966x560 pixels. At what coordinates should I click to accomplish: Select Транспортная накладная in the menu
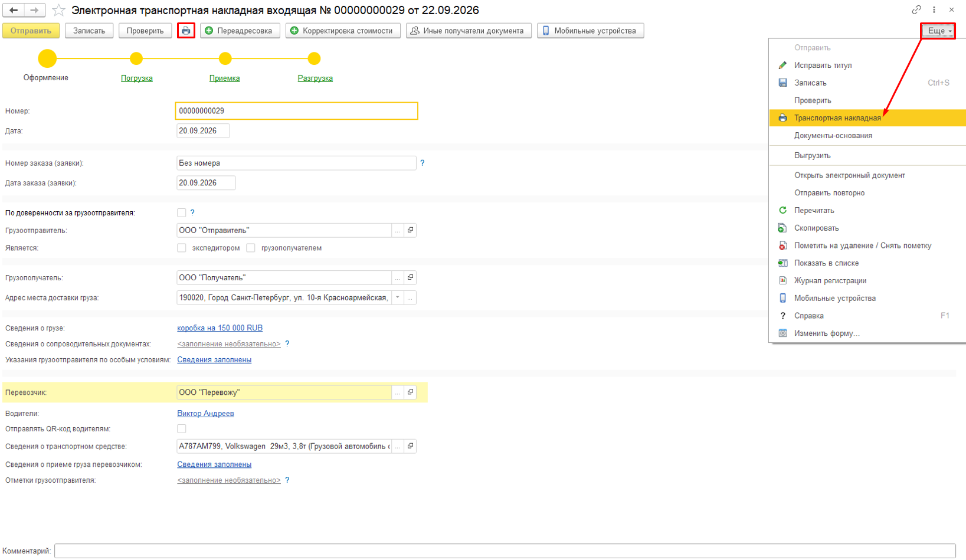tap(867, 118)
